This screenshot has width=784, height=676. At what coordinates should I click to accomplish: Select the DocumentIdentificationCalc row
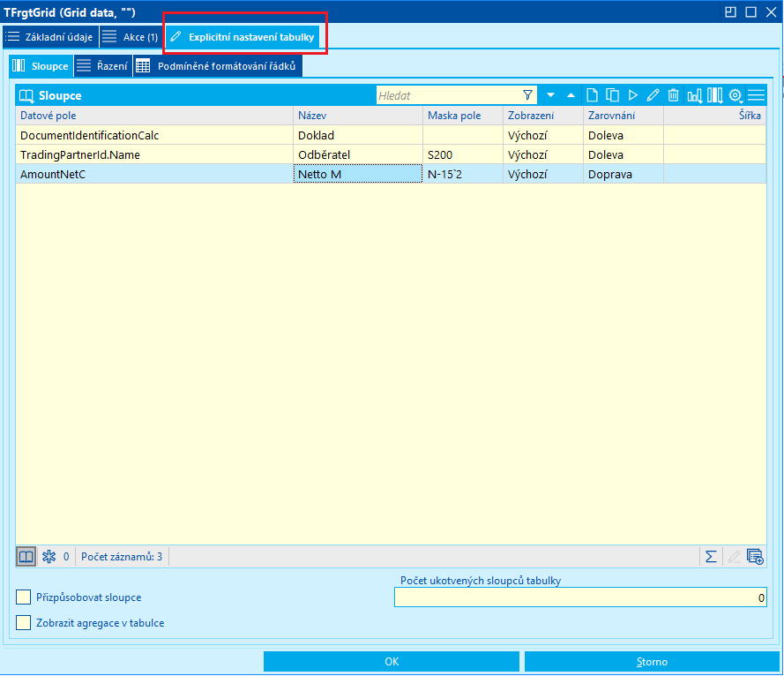pyautogui.click(x=391, y=135)
